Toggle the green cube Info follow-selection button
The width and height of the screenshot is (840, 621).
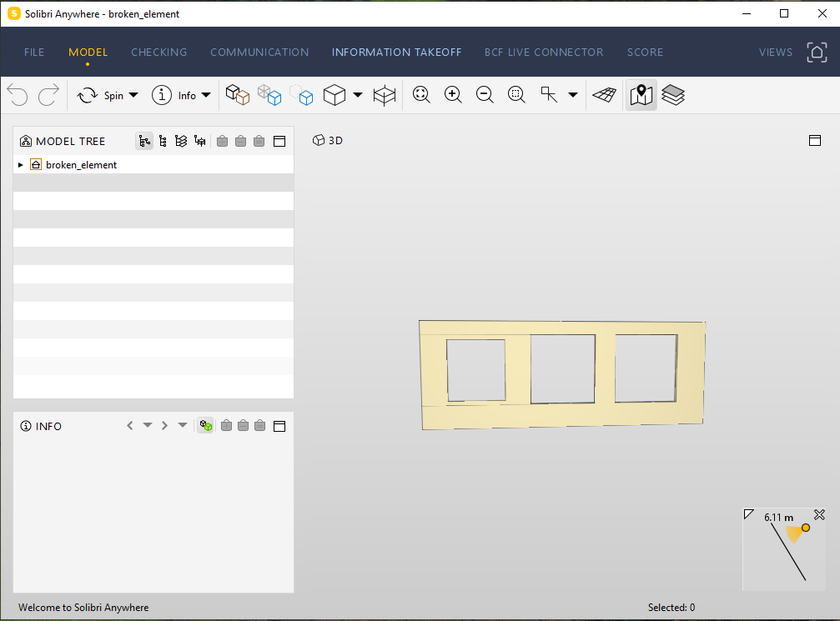206,426
